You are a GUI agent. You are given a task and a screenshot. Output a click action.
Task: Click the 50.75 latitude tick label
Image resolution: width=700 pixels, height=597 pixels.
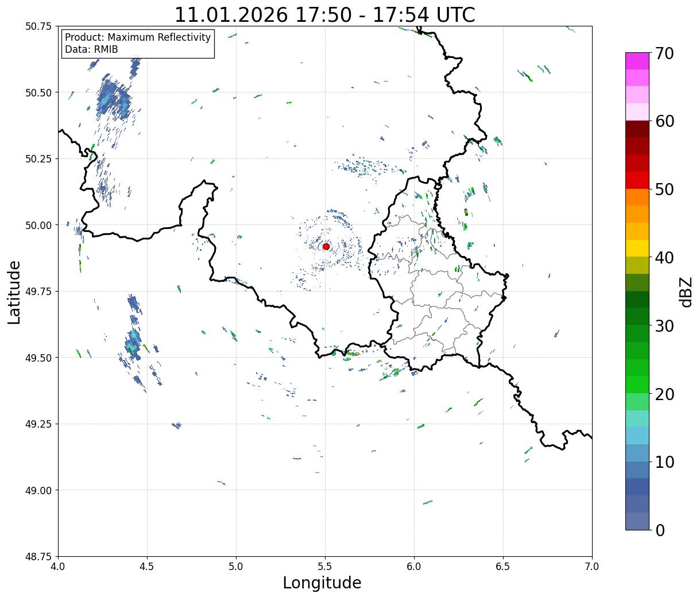click(x=38, y=26)
